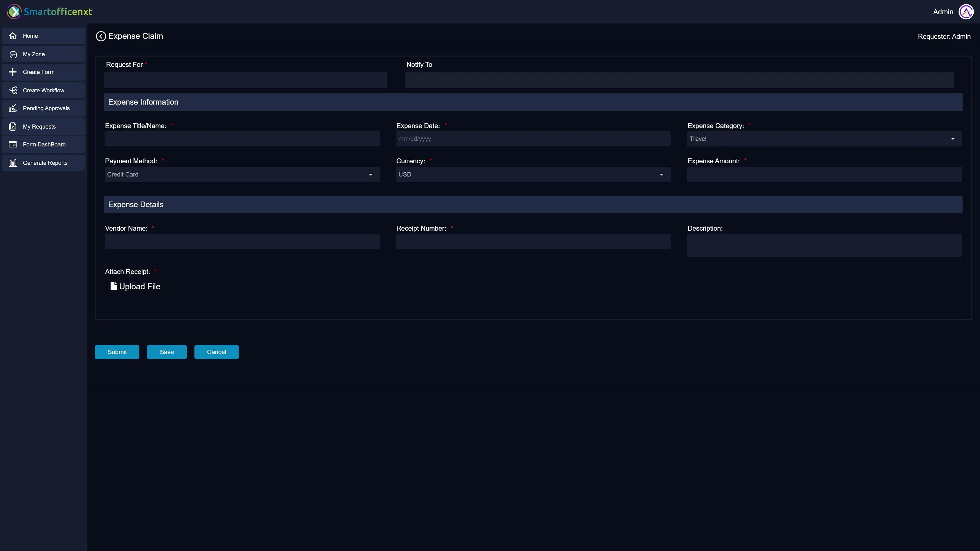Open Create Workflow via its workflow icon
980x551 pixels.
pyautogui.click(x=13, y=90)
